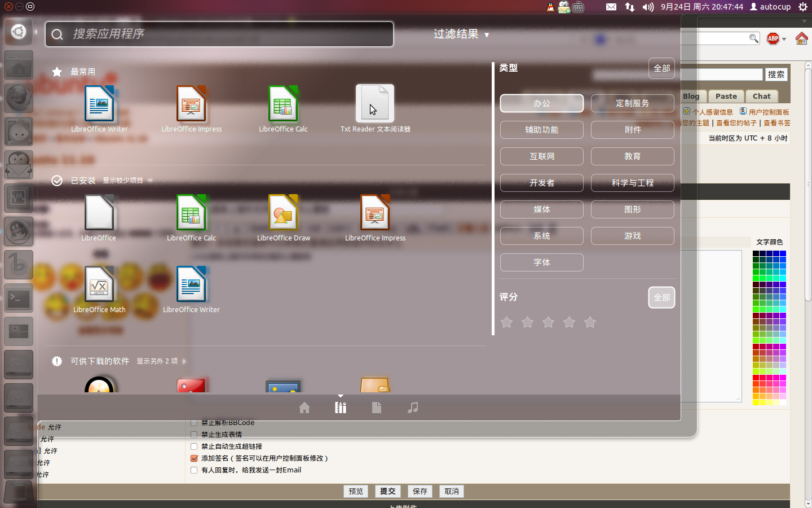Click the 搜索应用程序 search field
This screenshot has height=508, width=812.
(x=226, y=34)
